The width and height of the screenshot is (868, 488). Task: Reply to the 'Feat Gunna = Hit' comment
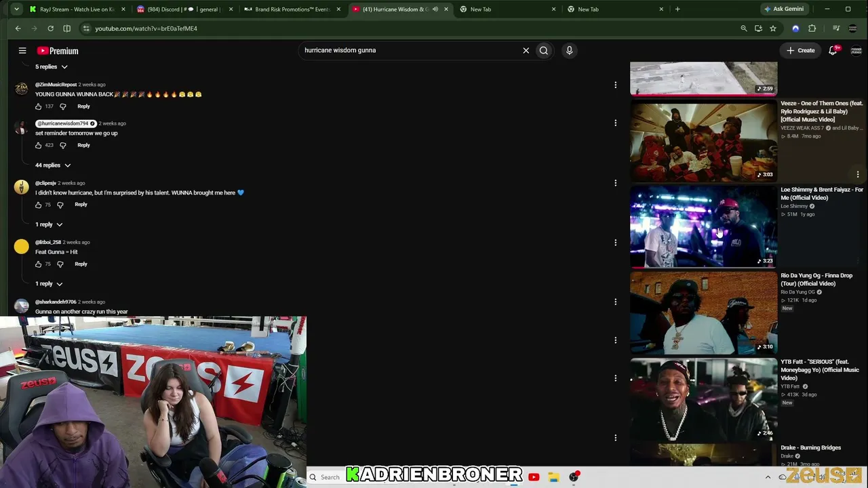(81, 264)
